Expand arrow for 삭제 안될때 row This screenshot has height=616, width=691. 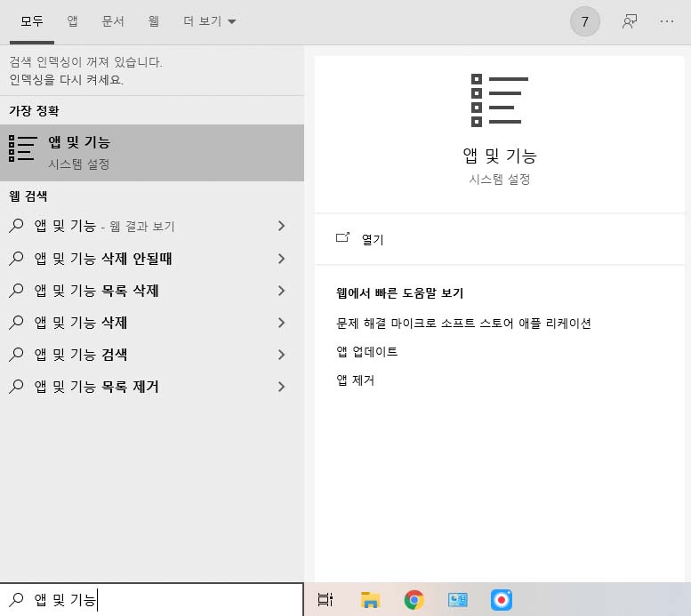coord(282,258)
